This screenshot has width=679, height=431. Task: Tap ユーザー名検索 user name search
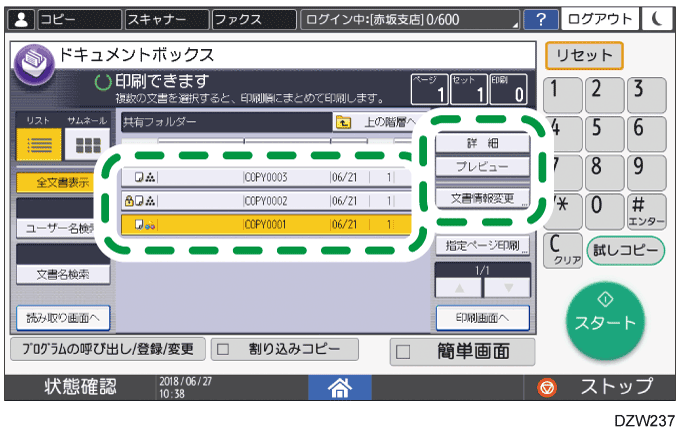62,228
